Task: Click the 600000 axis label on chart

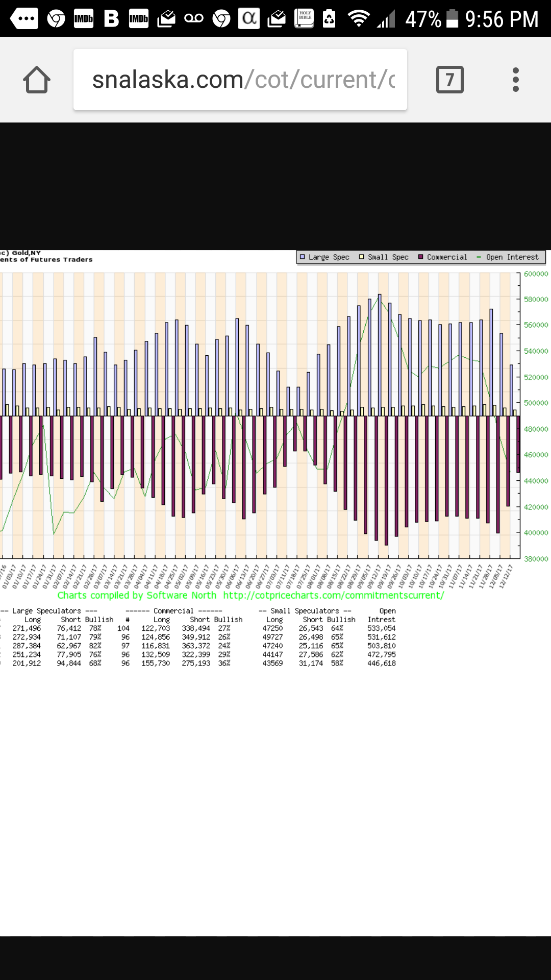Action: click(536, 274)
